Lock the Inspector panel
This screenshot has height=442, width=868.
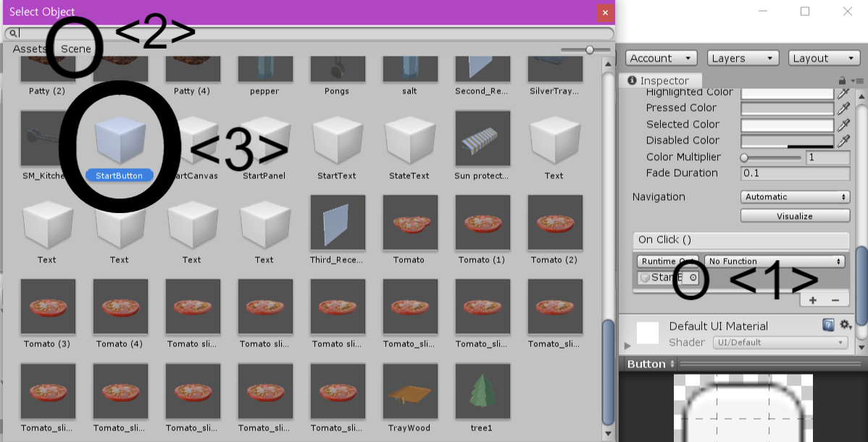(842, 81)
